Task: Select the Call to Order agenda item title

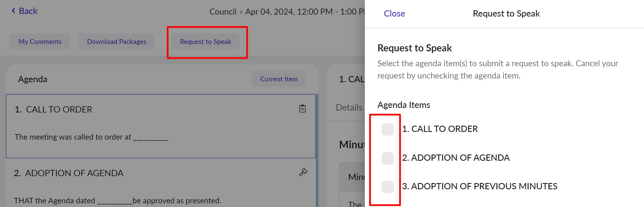Action: 59,109
